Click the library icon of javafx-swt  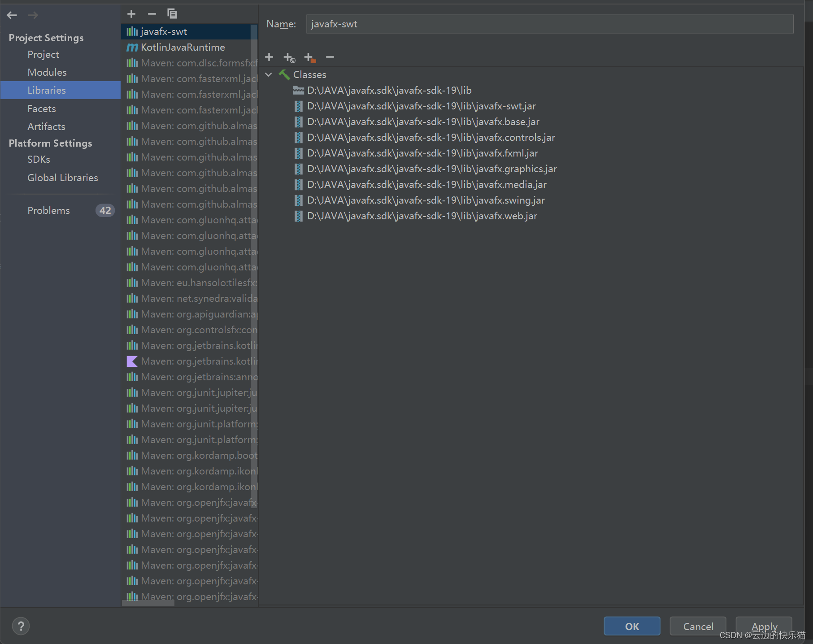click(x=132, y=31)
